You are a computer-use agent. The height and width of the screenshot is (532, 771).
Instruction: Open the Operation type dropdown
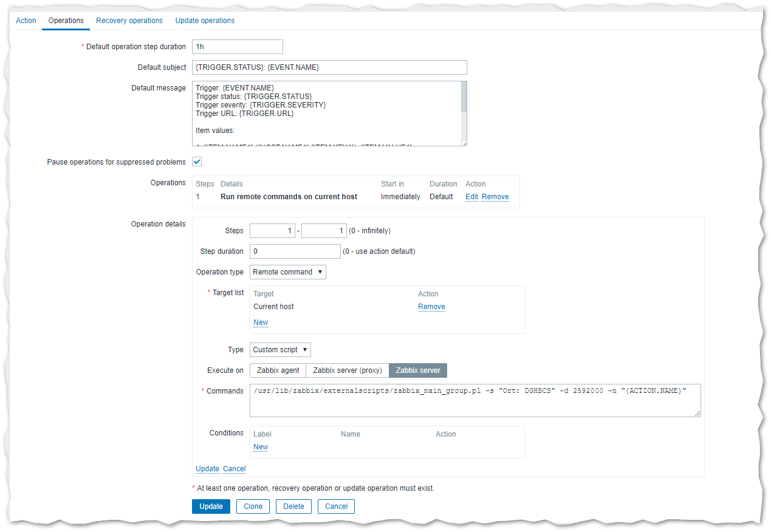(288, 272)
